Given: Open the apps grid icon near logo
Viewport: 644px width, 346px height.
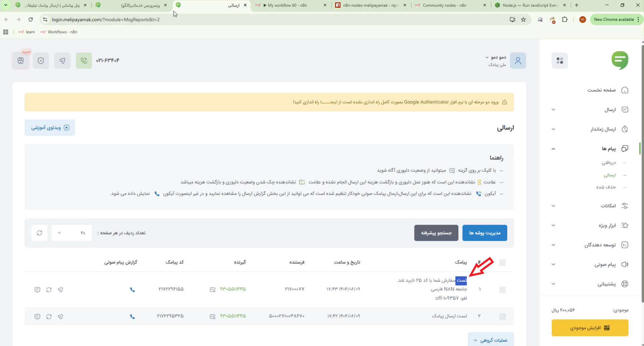Looking at the screenshot, I should coord(559,61).
